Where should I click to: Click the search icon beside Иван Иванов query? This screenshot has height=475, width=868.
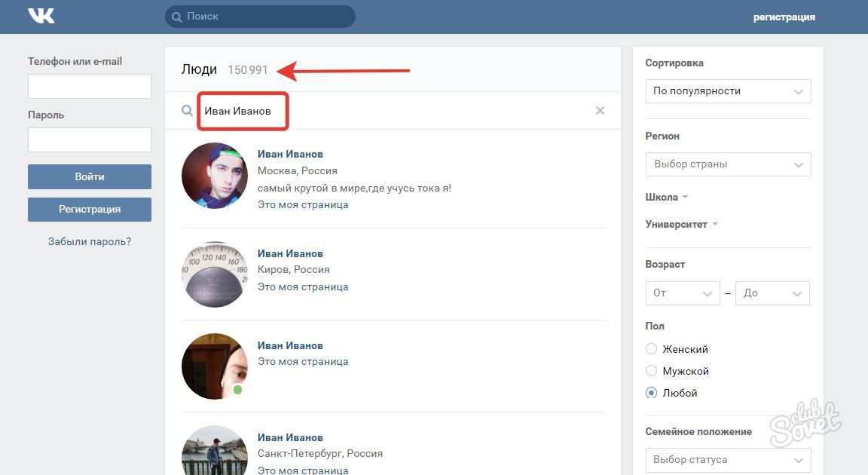[x=187, y=111]
